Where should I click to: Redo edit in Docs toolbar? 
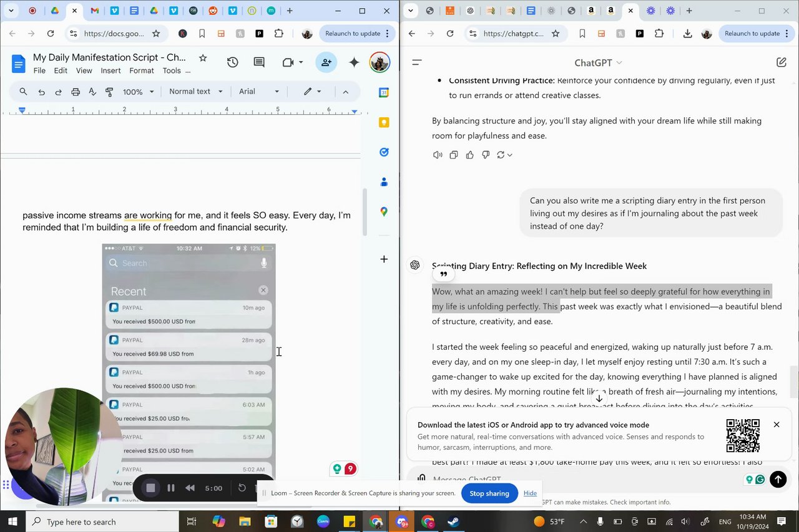tap(58, 92)
